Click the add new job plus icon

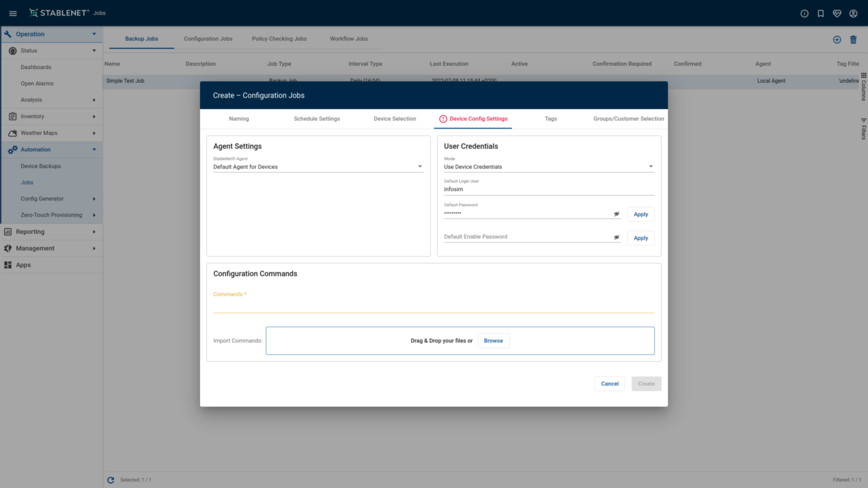point(837,39)
